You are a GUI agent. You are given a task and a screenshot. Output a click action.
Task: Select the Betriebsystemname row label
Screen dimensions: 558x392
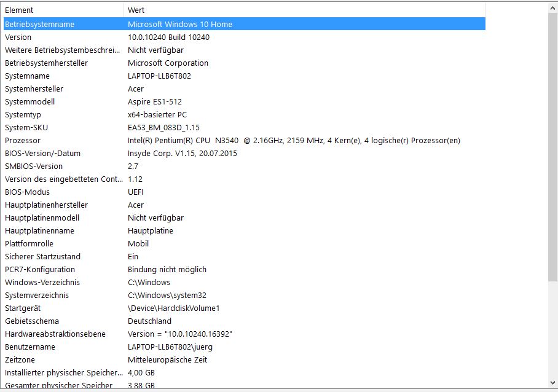pyautogui.click(x=39, y=24)
